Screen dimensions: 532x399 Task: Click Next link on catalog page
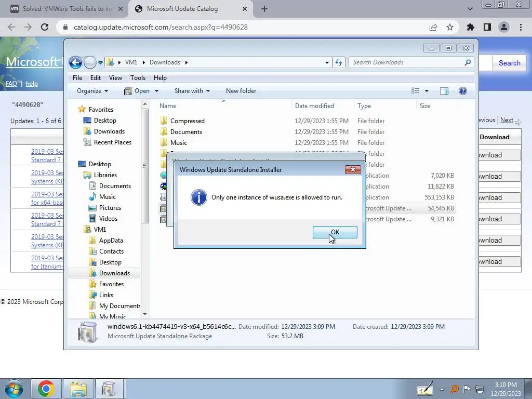(x=507, y=120)
